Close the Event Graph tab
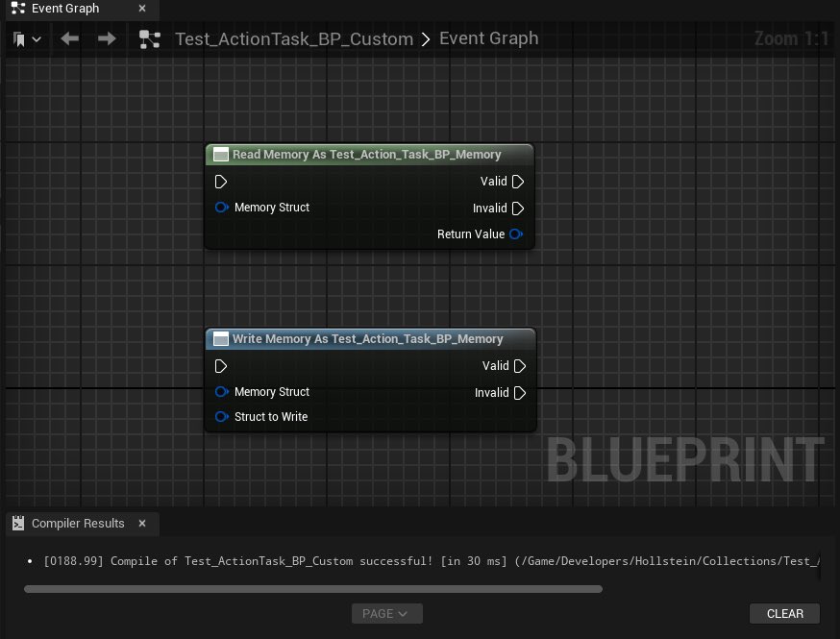 point(142,9)
